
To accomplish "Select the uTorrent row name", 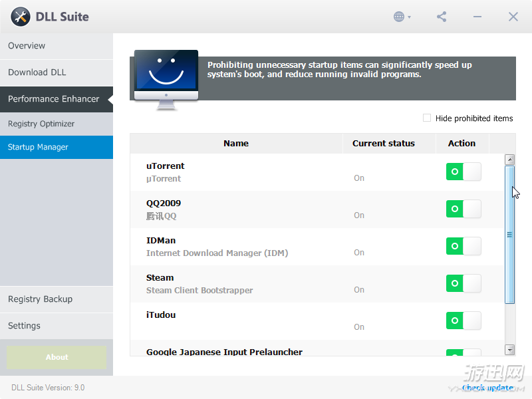I will pos(165,166).
